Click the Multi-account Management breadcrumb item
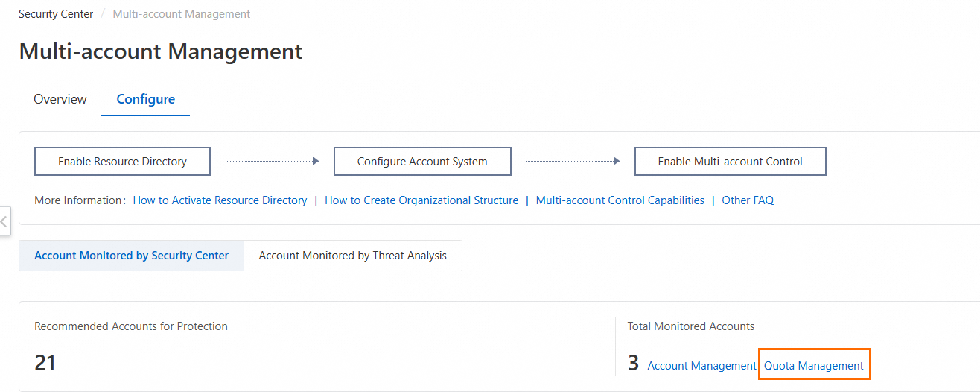The image size is (980, 392). pos(181,14)
